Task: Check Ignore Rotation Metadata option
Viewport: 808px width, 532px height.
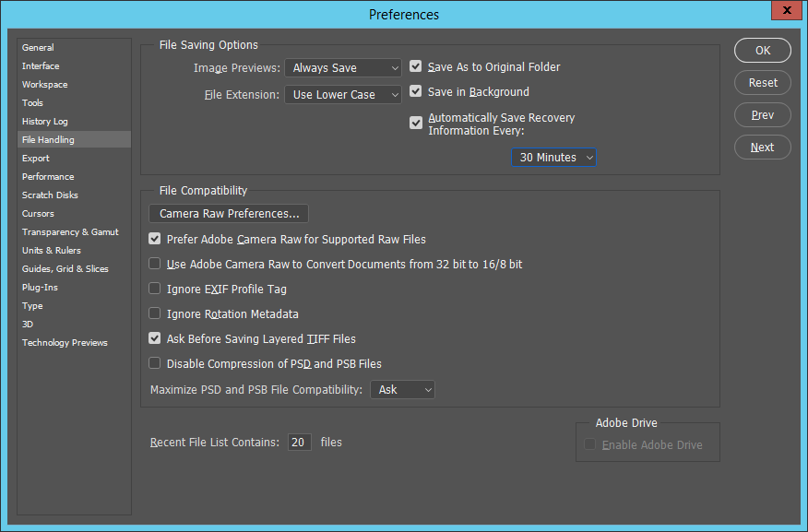Action: click(x=155, y=313)
